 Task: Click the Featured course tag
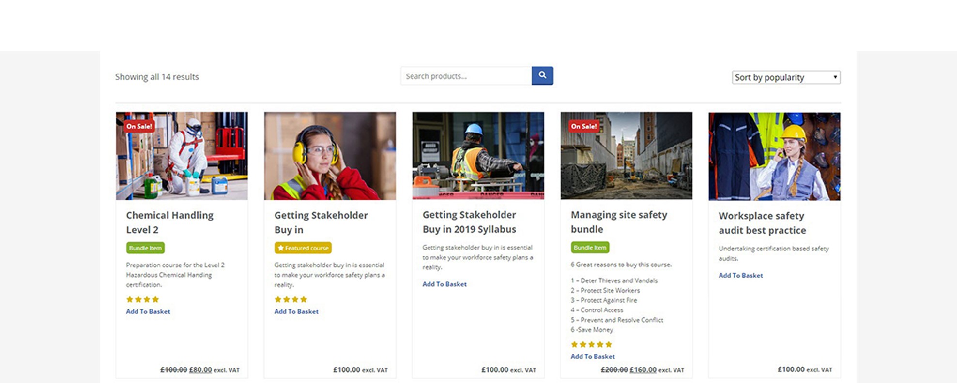coord(303,248)
